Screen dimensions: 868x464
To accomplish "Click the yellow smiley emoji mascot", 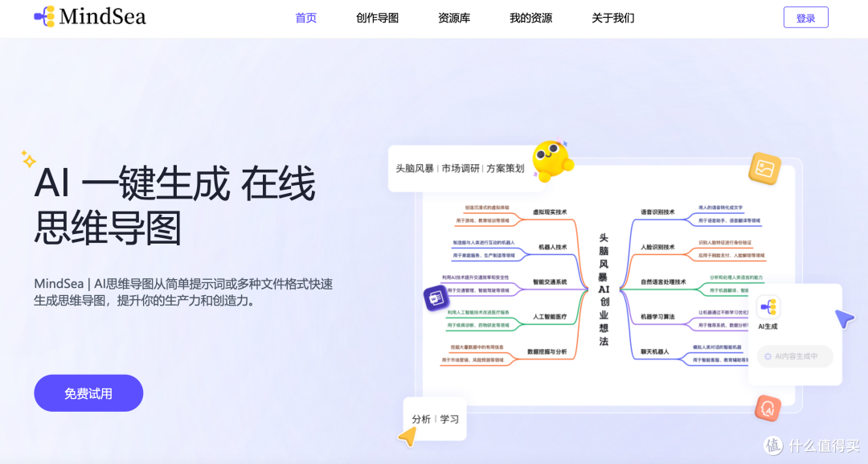I will pyautogui.click(x=552, y=161).
